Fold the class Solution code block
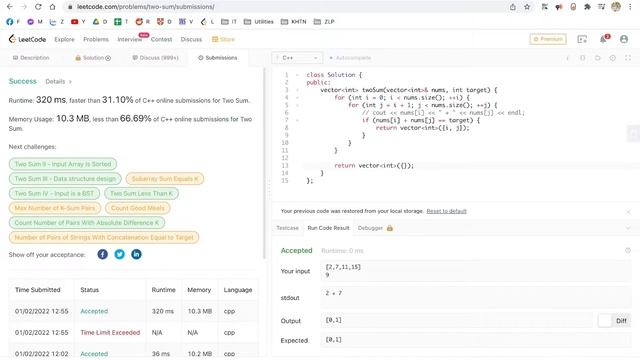The width and height of the screenshot is (640, 360). coord(298,75)
